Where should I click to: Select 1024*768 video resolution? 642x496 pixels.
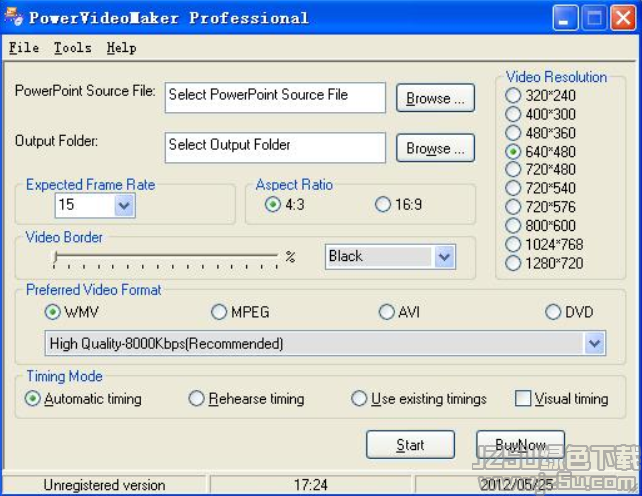pos(544,244)
